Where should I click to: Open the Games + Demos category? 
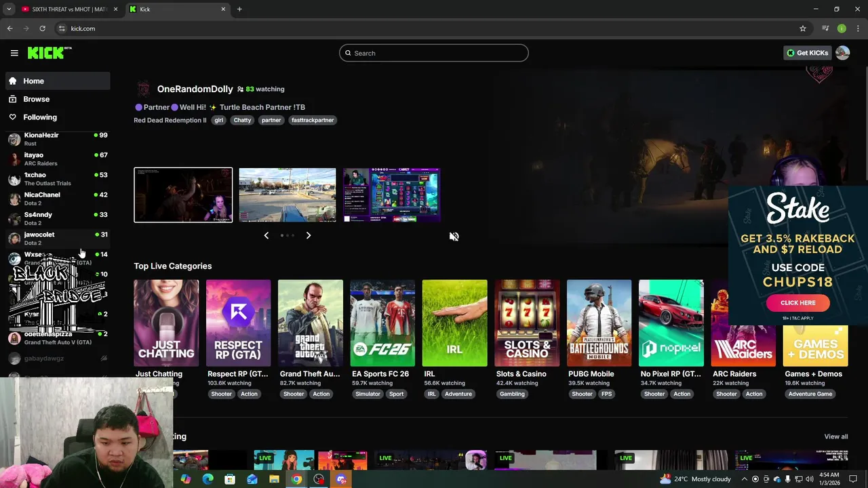(815, 323)
